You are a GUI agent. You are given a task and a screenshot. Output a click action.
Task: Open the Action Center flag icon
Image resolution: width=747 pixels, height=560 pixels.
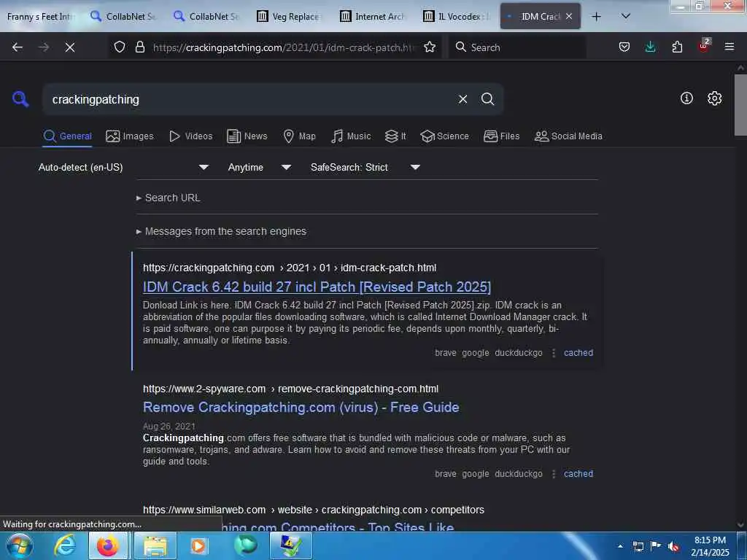[x=656, y=546]
